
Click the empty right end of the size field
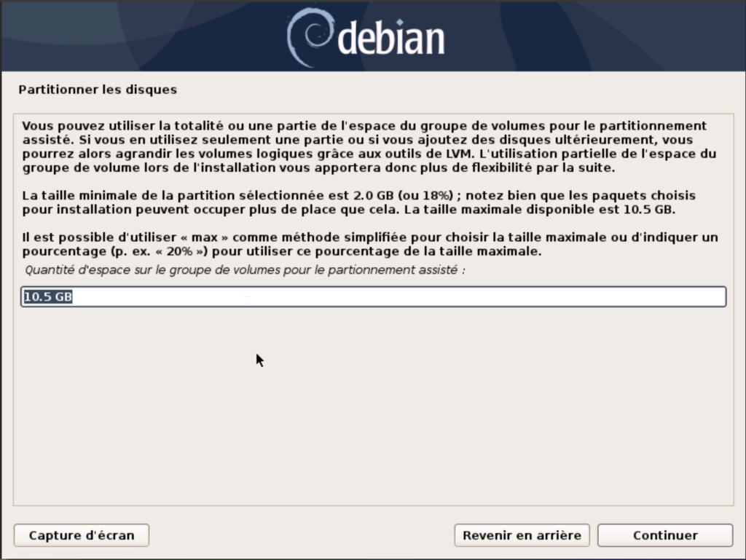coord(656,297)
